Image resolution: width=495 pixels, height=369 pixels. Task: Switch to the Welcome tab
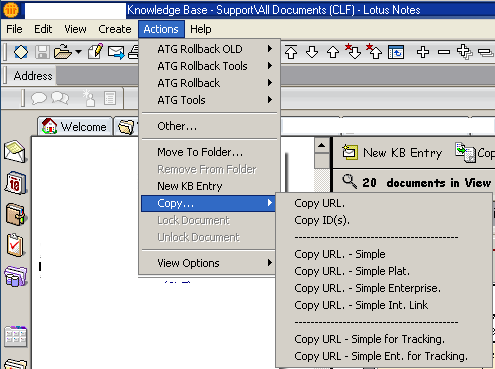click(x=75, y=127)
